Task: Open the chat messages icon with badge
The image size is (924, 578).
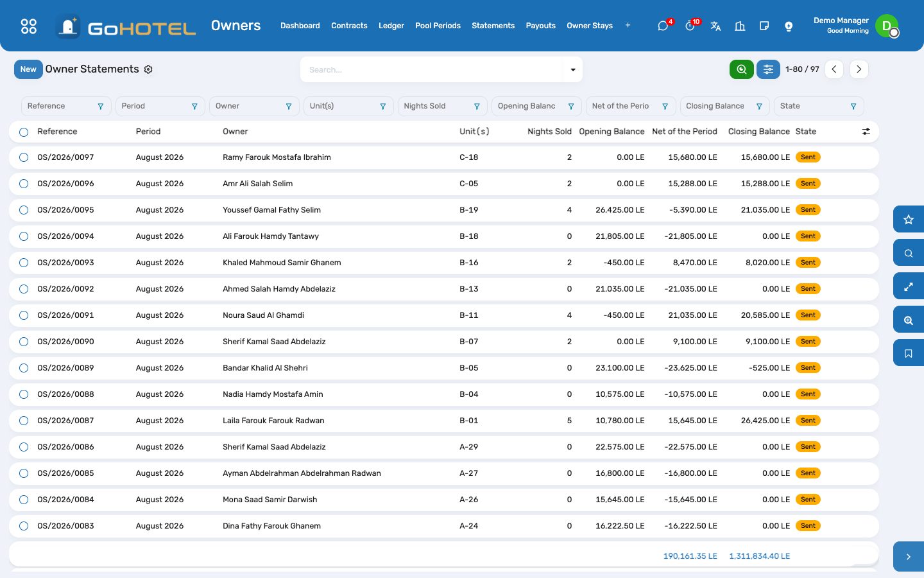Action: [x=663, y=26]
